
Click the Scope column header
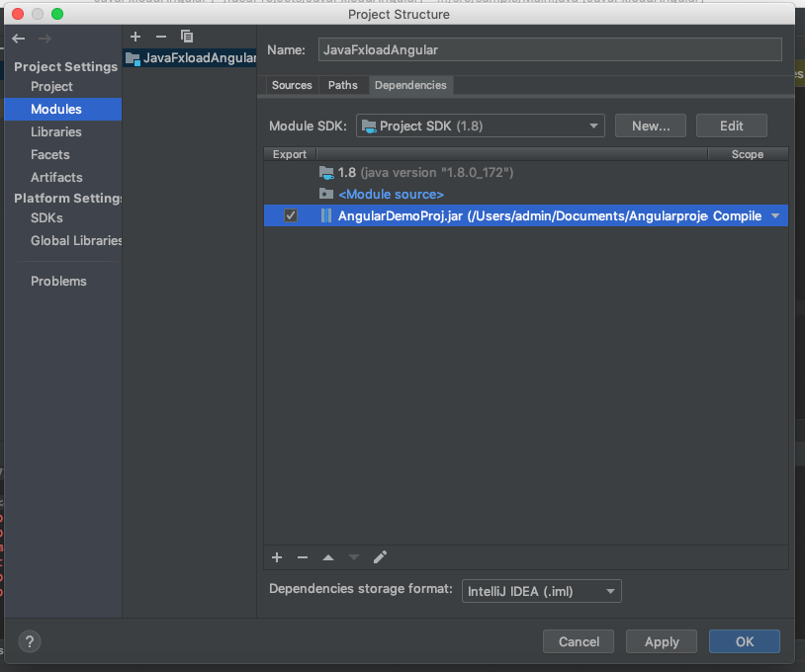[748, 154]
